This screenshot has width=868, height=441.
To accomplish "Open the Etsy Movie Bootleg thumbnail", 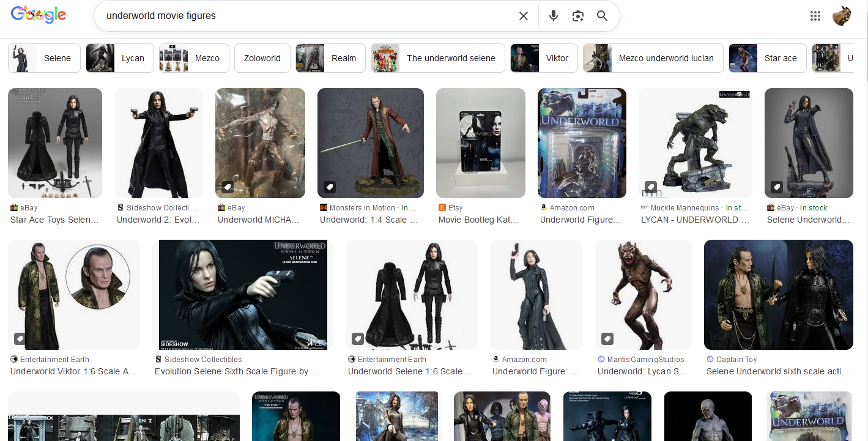I will 480,143.
